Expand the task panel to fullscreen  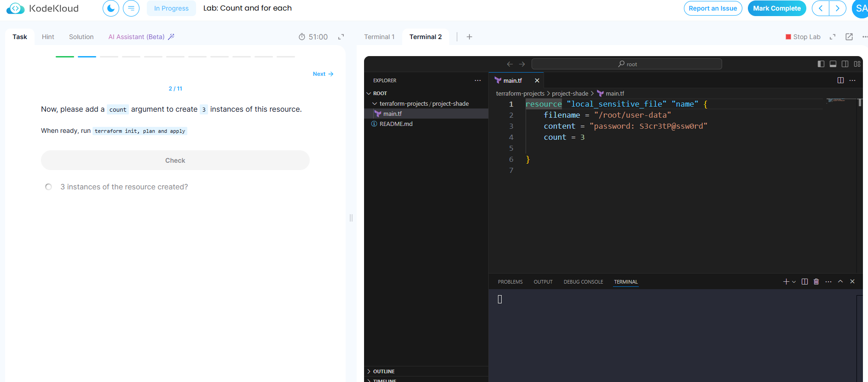tap(341, 37)
